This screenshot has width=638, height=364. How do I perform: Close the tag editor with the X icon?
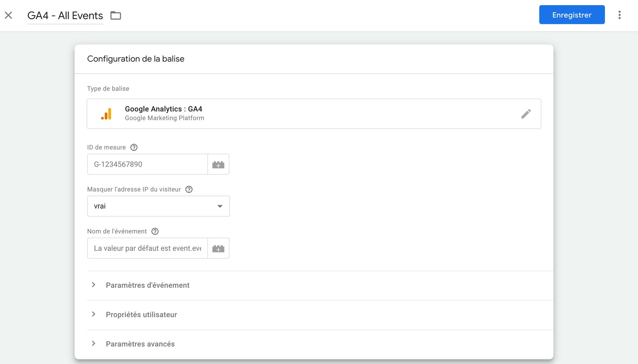click(9, 15)
